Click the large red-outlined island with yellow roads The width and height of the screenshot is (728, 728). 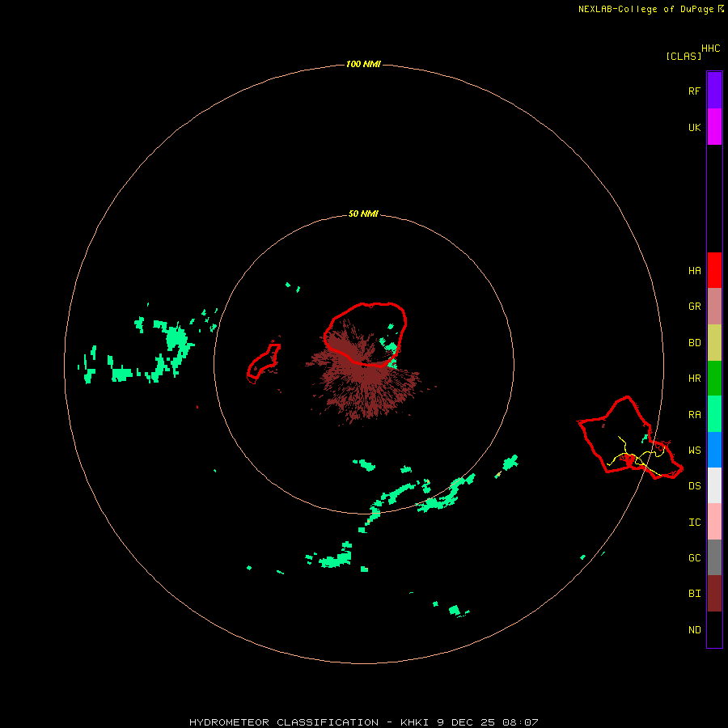[x=630, y=438]
